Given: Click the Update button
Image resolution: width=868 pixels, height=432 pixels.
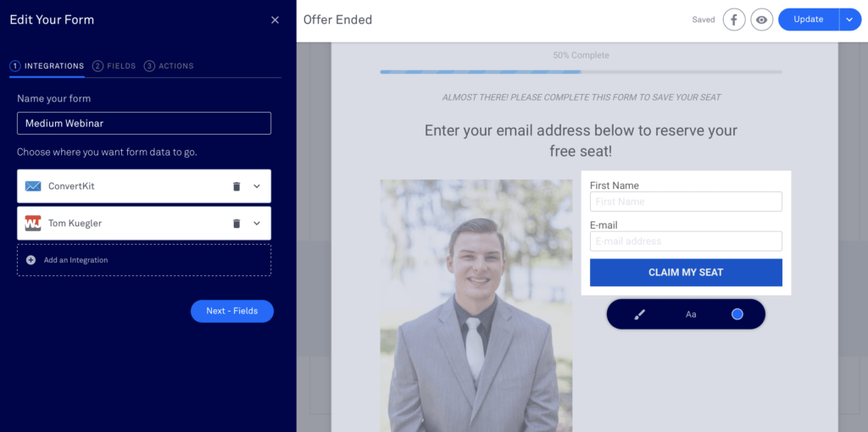Looking at the screenshot, I should 809,20.
